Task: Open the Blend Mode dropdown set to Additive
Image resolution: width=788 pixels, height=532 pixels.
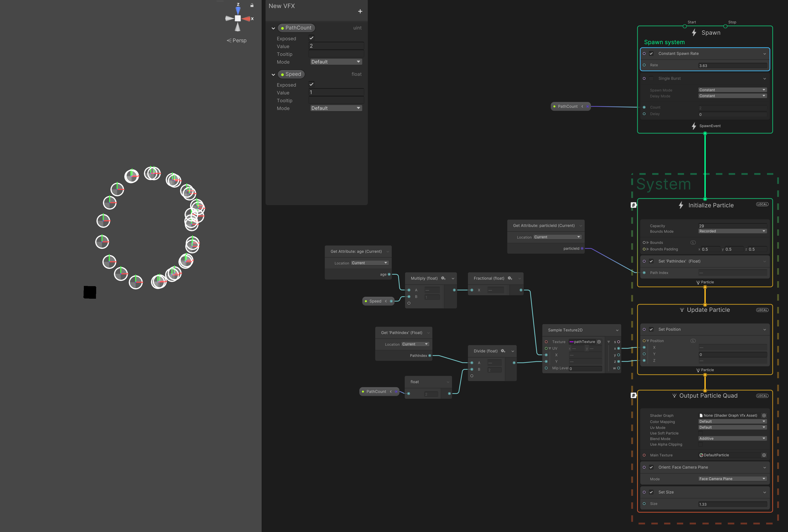Action: point(732,438)
